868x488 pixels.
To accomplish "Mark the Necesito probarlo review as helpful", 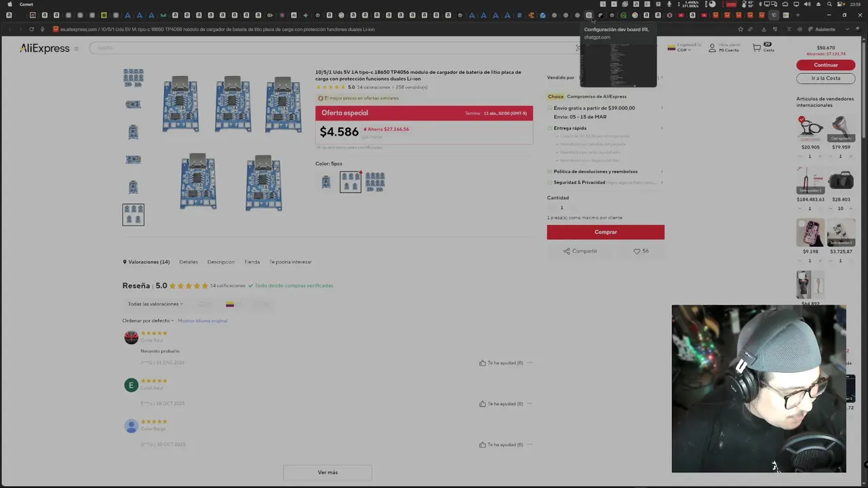I will tap(501, 363).
